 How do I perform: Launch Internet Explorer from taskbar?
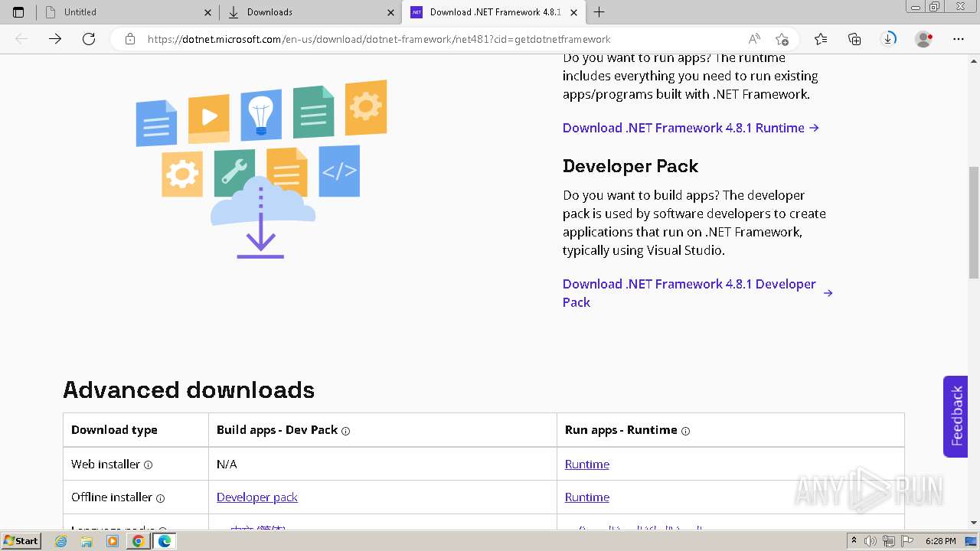coord(61,541)
